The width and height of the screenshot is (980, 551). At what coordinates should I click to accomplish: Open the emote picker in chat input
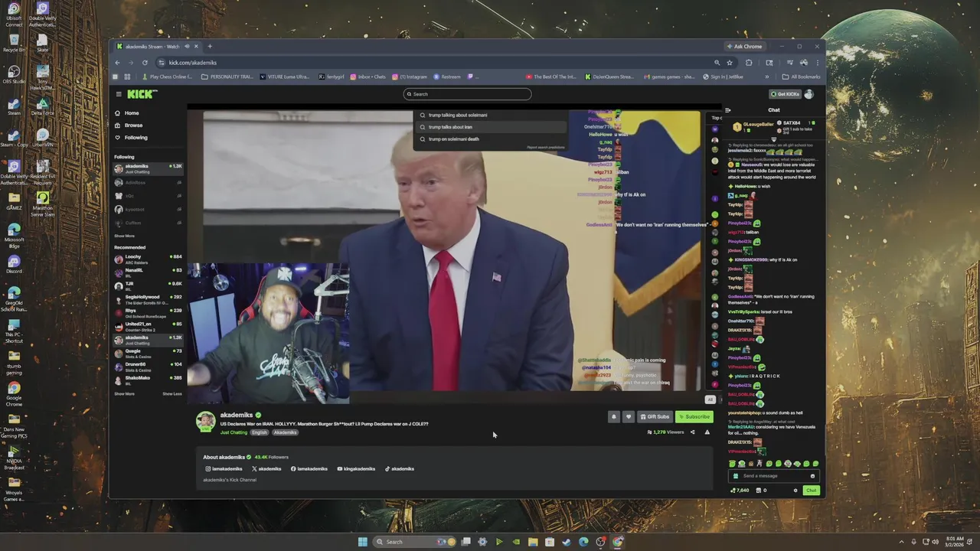813,476
